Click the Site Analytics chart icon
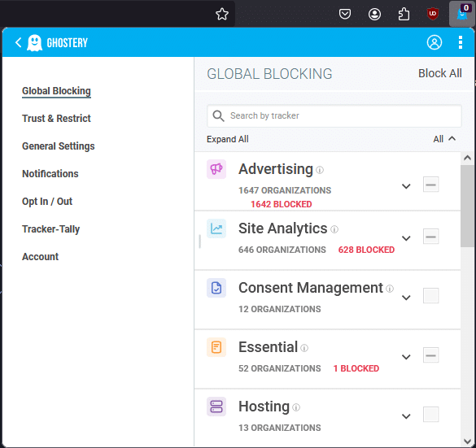The image size is (476, 448). [216, 228]
